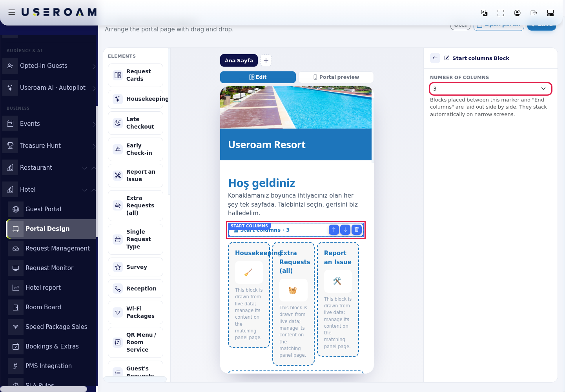The width and height of the screenshot is (565, 392).
Task: Click the panel layout icon in header
Action: coord(550,13)
